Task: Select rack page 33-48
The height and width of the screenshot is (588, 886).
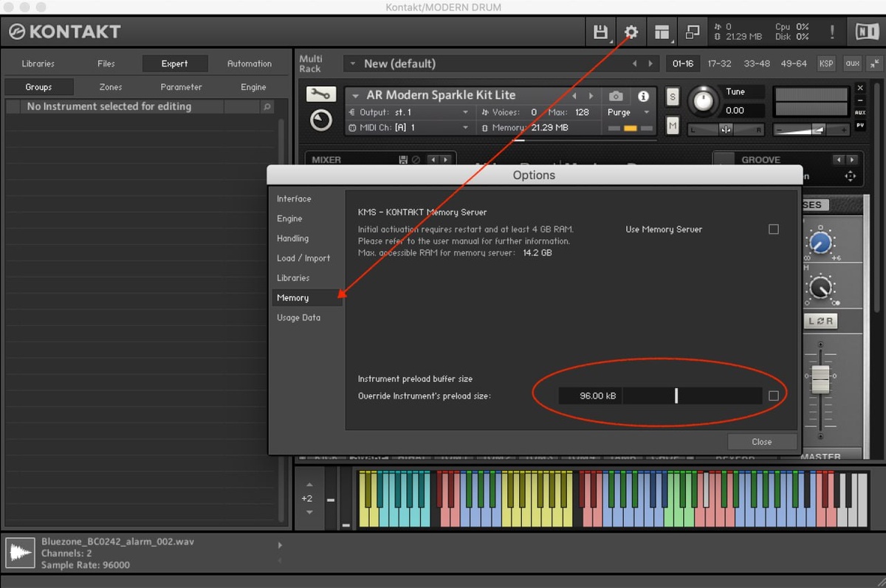Action: 757,63
